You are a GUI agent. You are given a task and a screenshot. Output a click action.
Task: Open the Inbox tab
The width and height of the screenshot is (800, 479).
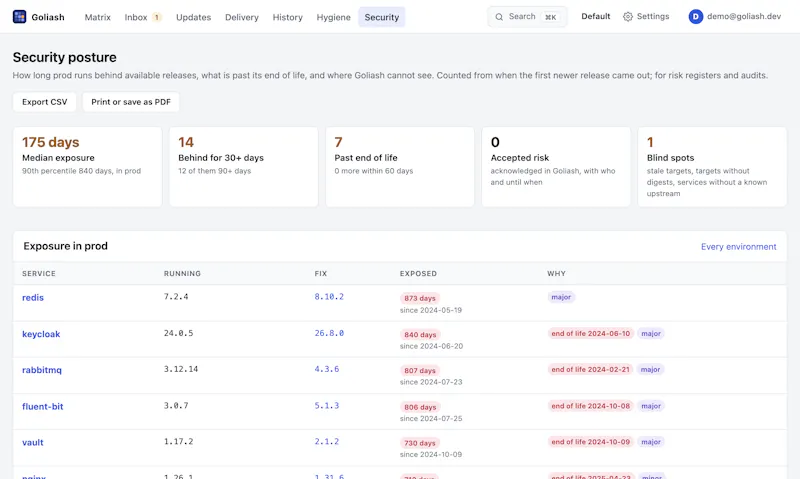pyautogui.click(x=143, y=17)
